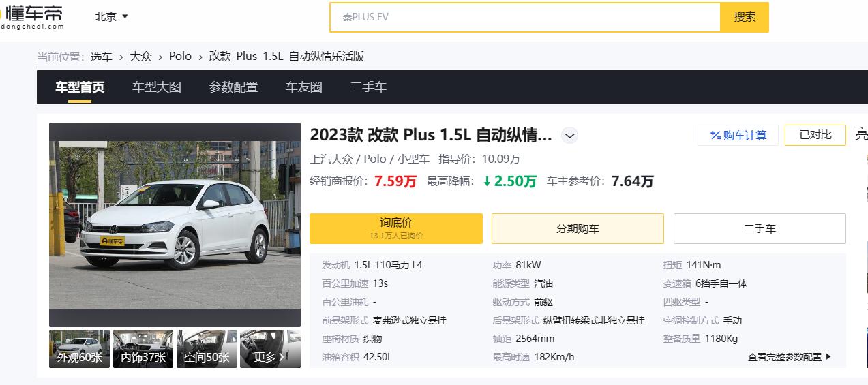The image size is (868, 385).
Task: Click the dealer price 7.59万
Action: 395,181
